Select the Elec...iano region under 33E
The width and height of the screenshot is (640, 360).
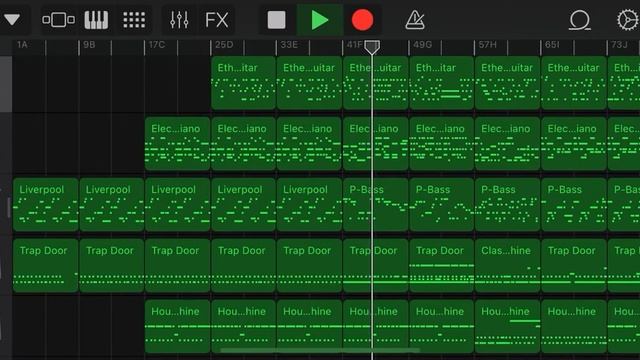309,144
